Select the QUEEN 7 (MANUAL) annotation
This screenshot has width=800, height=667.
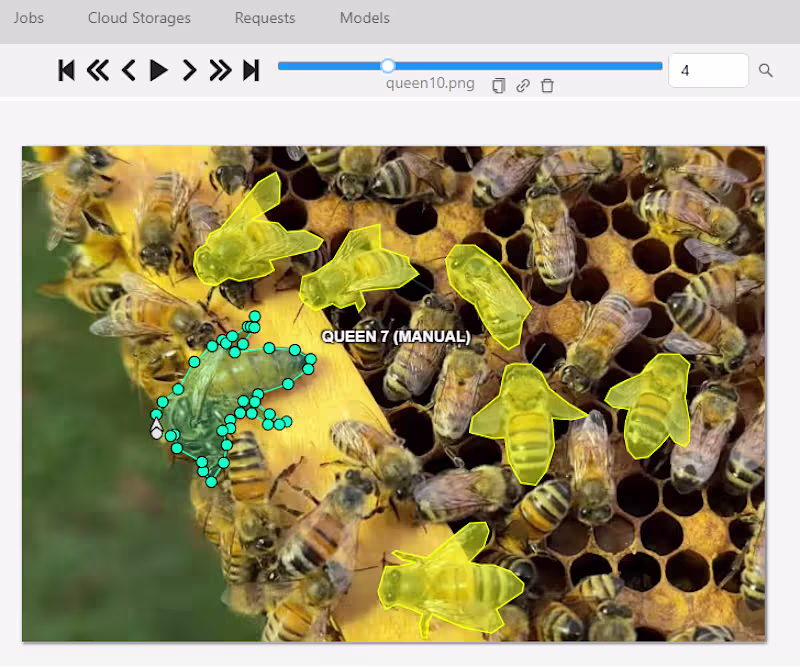coord(395,338)
